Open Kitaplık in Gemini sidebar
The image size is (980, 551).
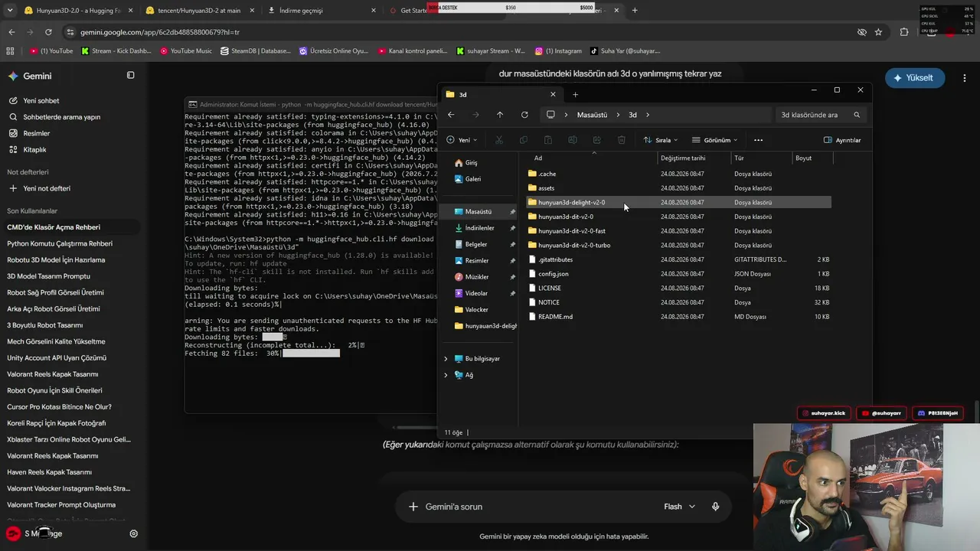coord(28,150)
